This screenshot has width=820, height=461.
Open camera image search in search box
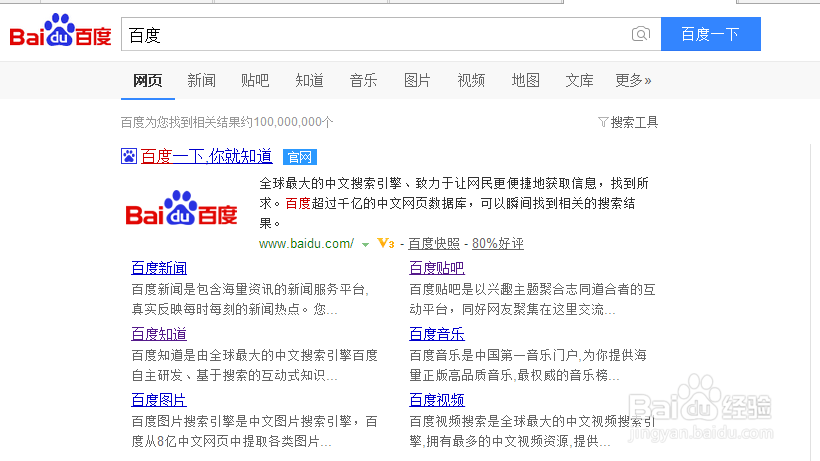point(641,34)
